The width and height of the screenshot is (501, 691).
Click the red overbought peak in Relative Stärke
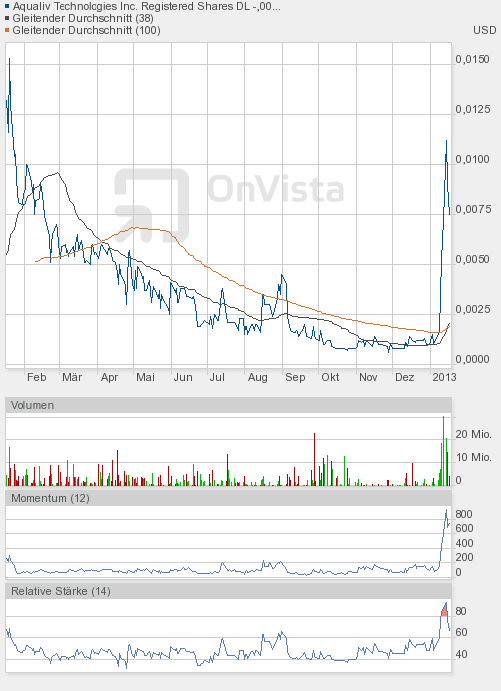tap(445, 610)
